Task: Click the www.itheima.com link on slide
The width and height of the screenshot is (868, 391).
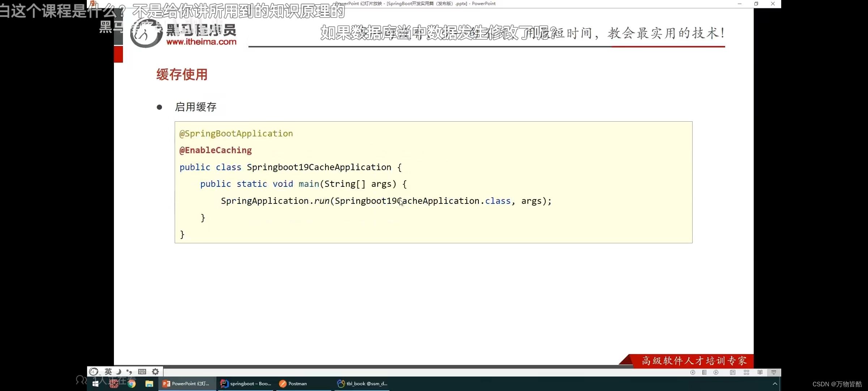Action: [201, 42]
